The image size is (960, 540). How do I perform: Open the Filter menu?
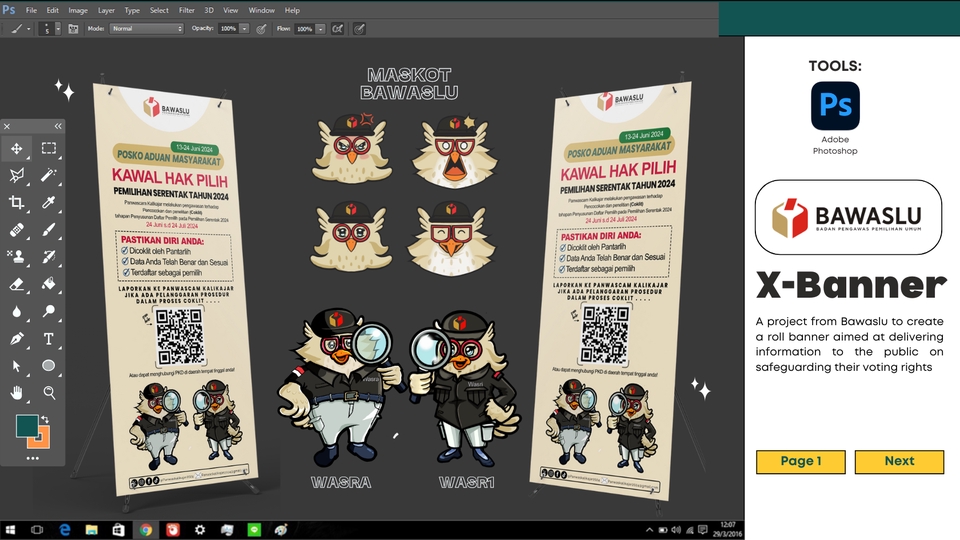pos(187,10)
